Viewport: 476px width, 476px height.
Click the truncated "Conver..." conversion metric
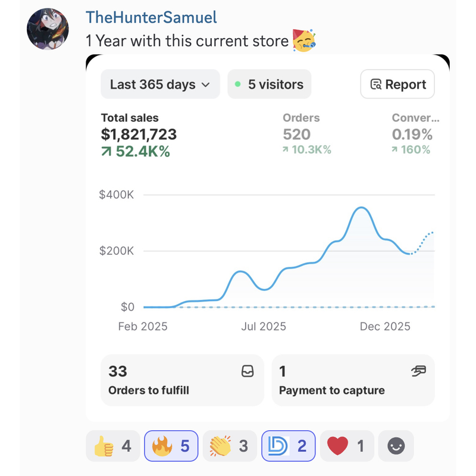pyautogui.click(x=415, y=118)
